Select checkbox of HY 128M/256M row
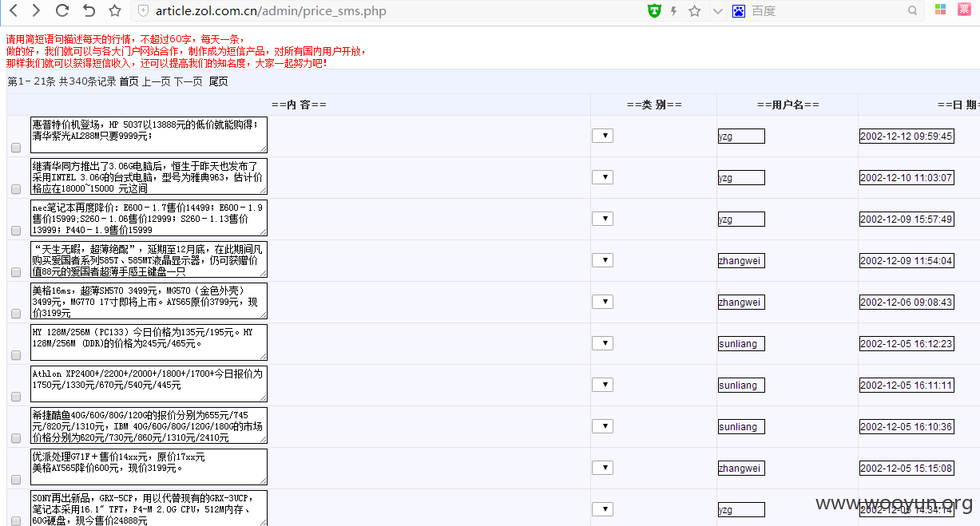Screen dimensions: 980x526 point(16,355)
